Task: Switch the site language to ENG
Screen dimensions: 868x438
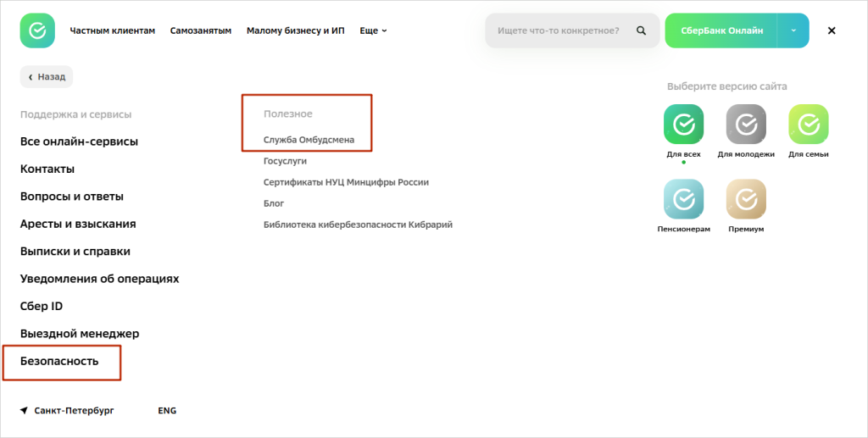Action: pos(167,410)
